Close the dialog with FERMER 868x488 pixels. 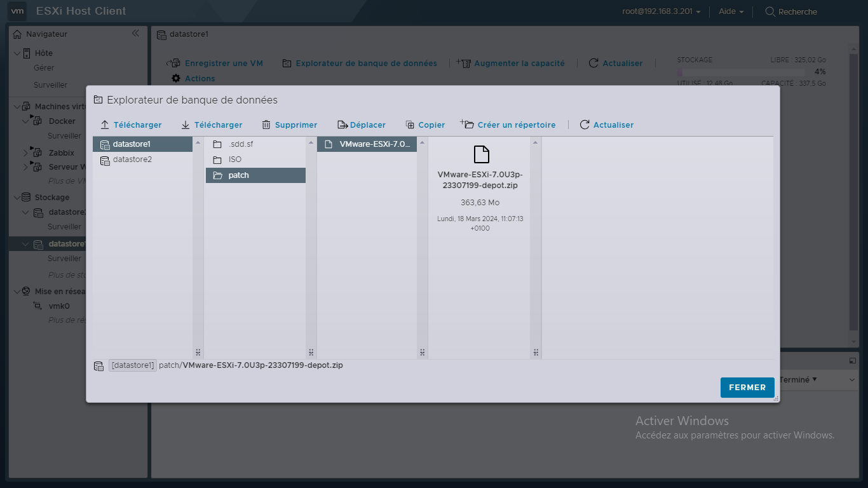pyautogui.click(x=747, y=388)
